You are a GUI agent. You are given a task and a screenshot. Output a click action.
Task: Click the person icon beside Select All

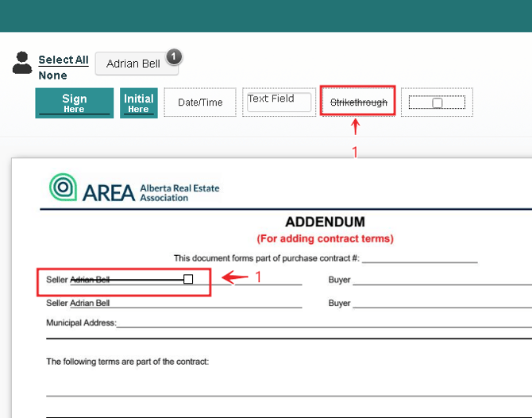click(x=22, y=63)
